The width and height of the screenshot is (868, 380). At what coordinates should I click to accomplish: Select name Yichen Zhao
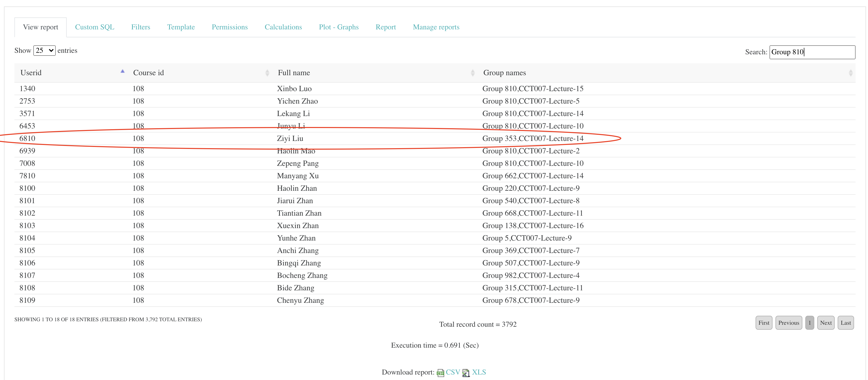click(297, 101)
